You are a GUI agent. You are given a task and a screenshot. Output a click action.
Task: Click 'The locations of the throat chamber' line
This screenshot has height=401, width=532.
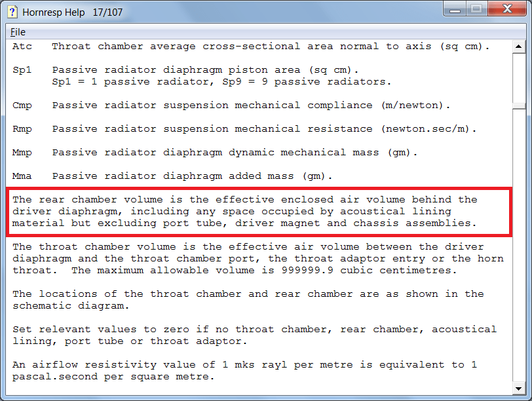248,294
